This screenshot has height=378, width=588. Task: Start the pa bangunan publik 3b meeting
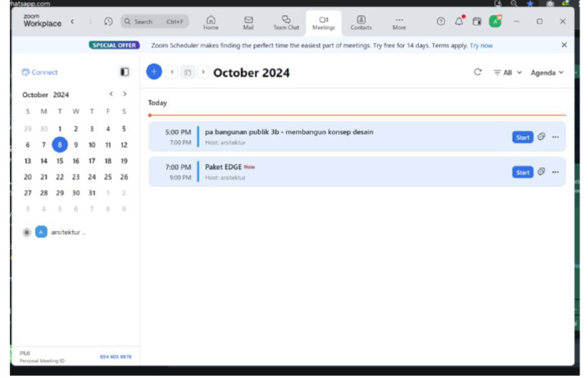pos(522,137)
